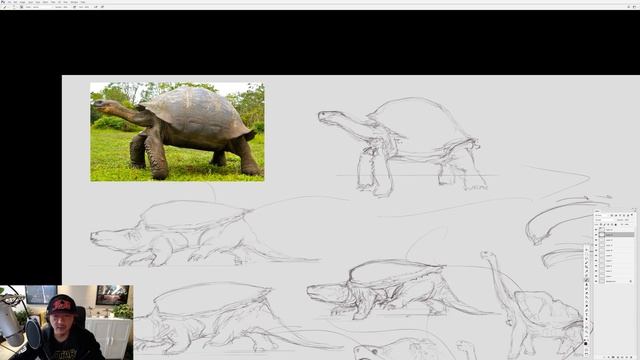This screenshot has height=360, width=640.
Task: Select the Blur tool
Action: (x=587, y=301)
